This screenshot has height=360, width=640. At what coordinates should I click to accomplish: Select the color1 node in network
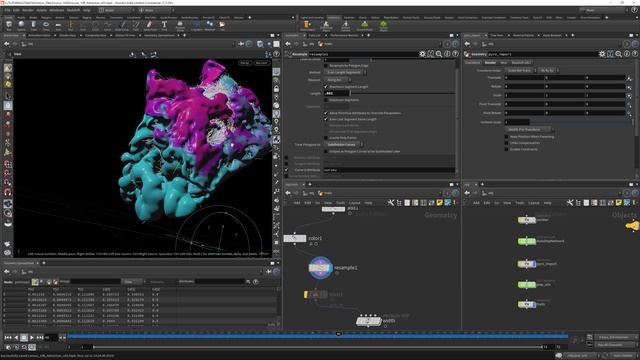tap(295, 238)
